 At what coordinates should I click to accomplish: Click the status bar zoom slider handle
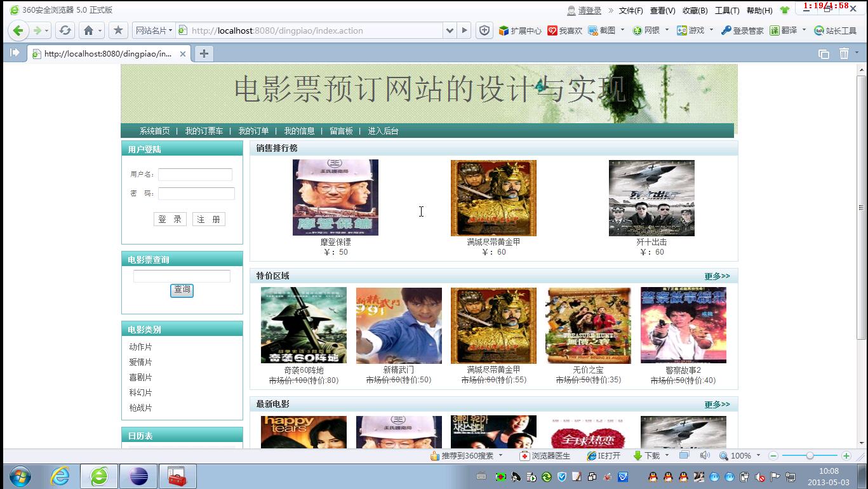[810, 456]
